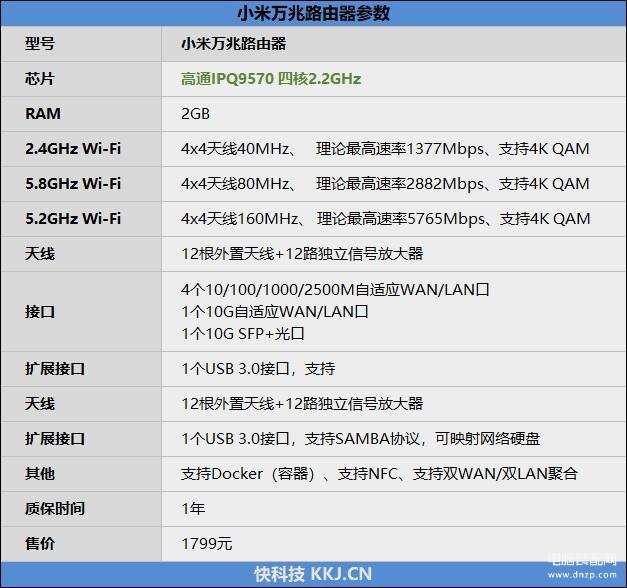Select 扩展接口 label beside the SAMBA value

tap(55, 439)
